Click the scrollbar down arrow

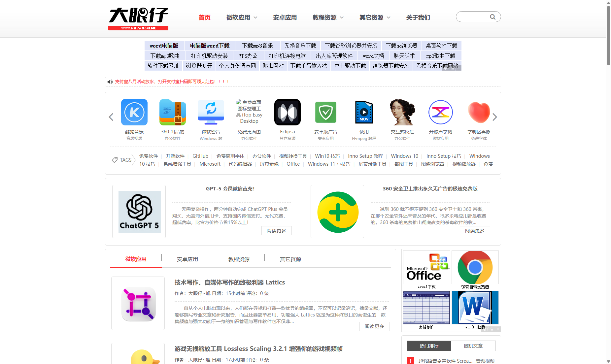[x=608, y=361]
